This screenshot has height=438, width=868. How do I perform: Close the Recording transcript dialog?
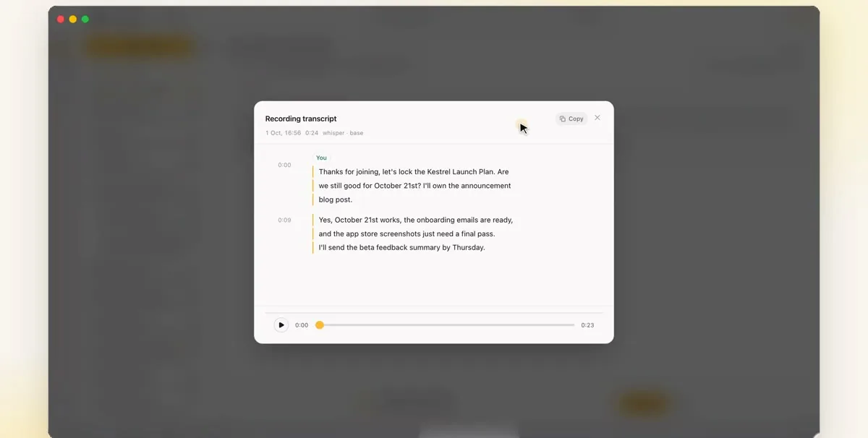tap(597, 118)
